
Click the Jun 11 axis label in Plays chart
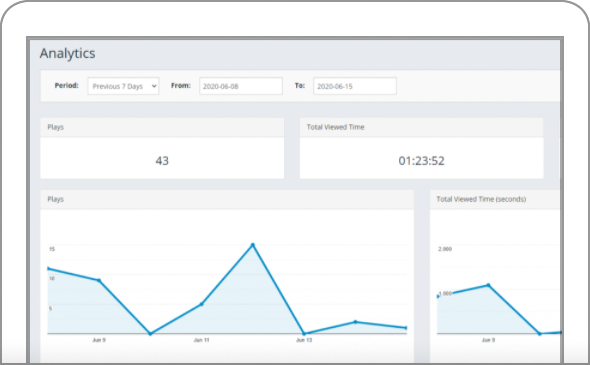(202, 340)
